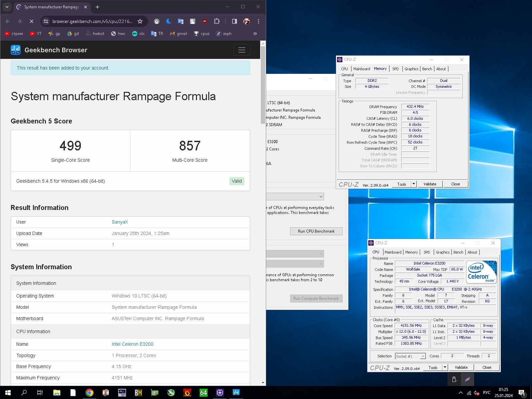Open the green 64 app on taskbar

click(x=204, y=393)
